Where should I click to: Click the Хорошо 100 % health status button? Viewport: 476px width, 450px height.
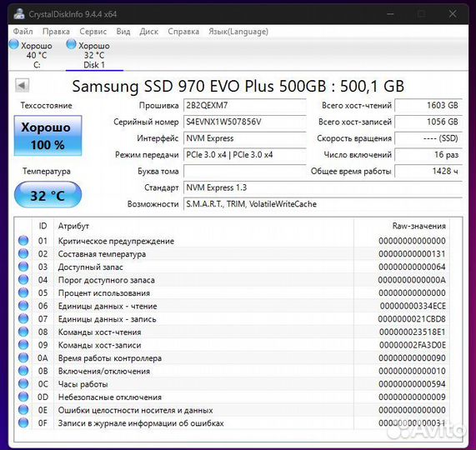click(x=48, y=136)
